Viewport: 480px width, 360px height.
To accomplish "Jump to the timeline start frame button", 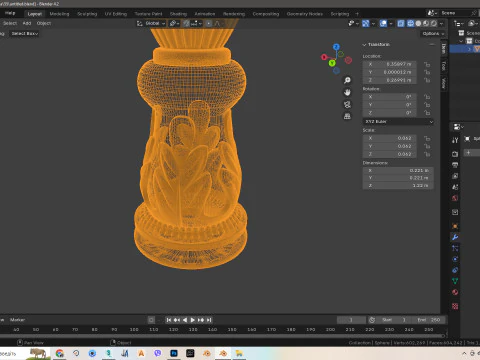I will pyautogui.click(x=169, y=320).
